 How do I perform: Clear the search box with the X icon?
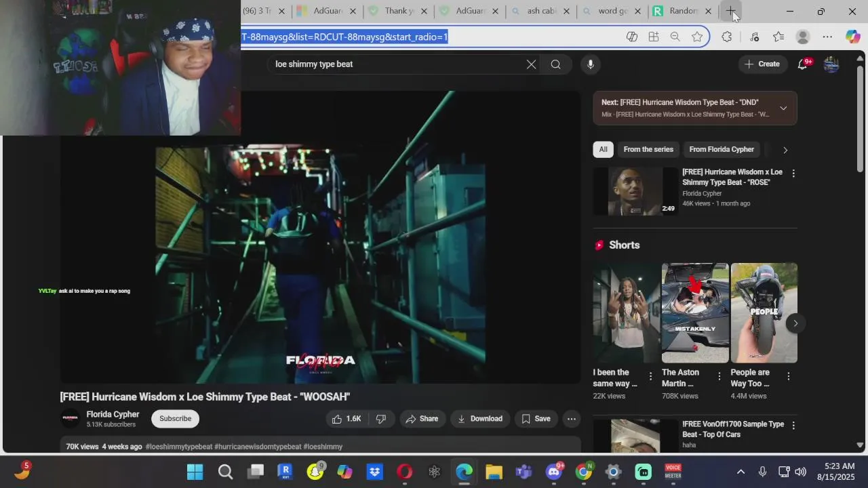tap(531, 64)
